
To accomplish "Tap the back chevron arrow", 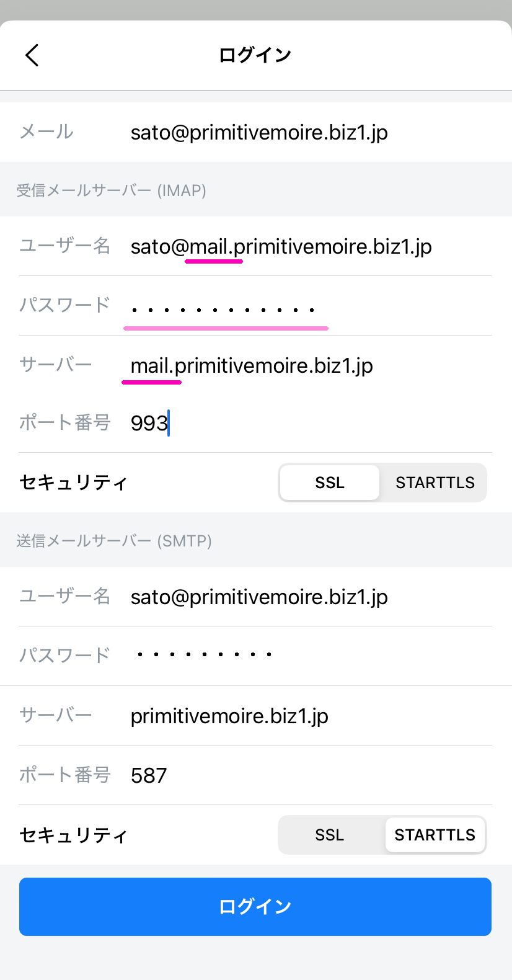I will [32, 55].
